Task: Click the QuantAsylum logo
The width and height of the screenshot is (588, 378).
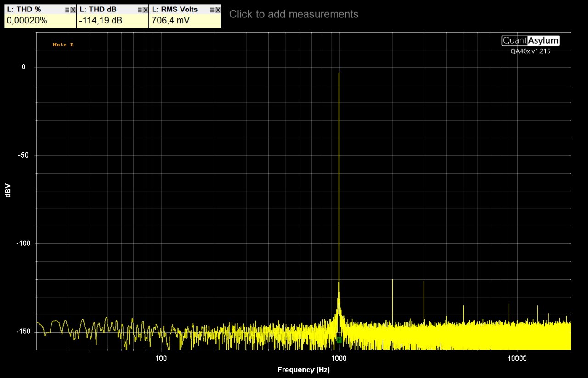Action: click(x=530, y=41)
